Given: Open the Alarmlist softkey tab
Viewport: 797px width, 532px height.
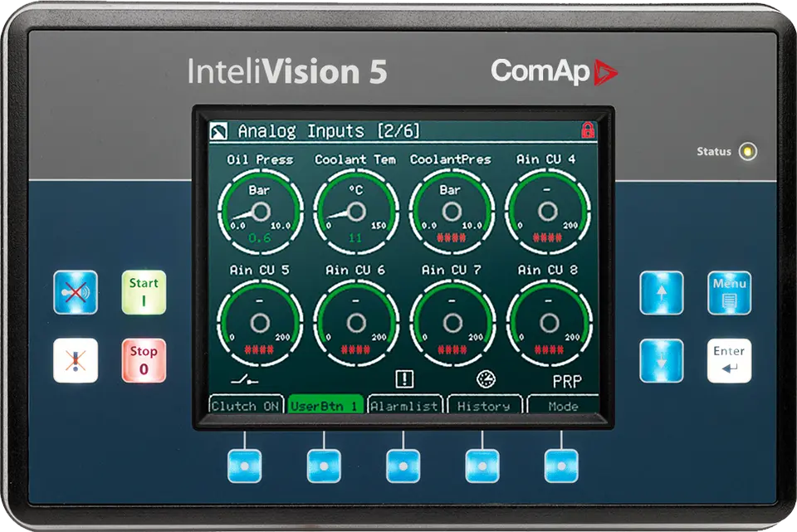Looking at the screenshot, I should click(x=404, y=405).
